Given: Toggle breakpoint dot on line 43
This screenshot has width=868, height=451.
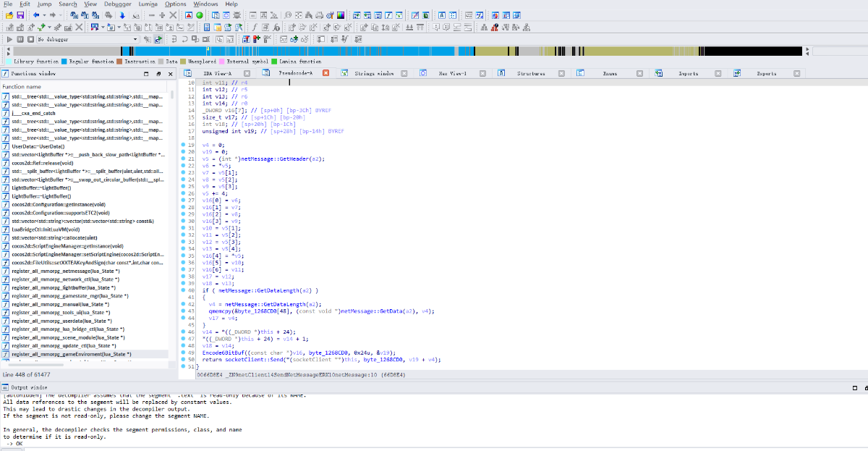Looking at the screenshot, I should 182,311.
